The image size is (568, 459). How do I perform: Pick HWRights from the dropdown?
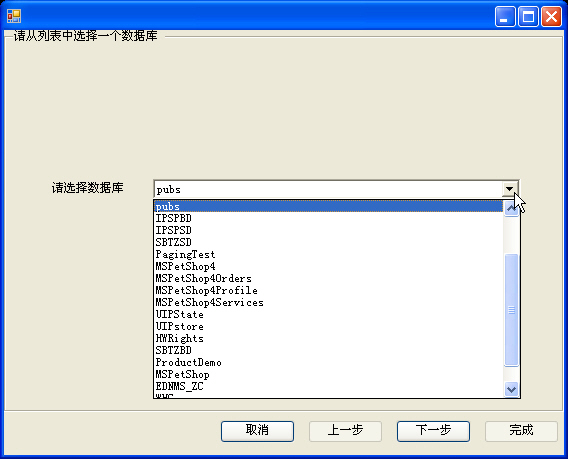pyautogui.click(x=329, y=338)
